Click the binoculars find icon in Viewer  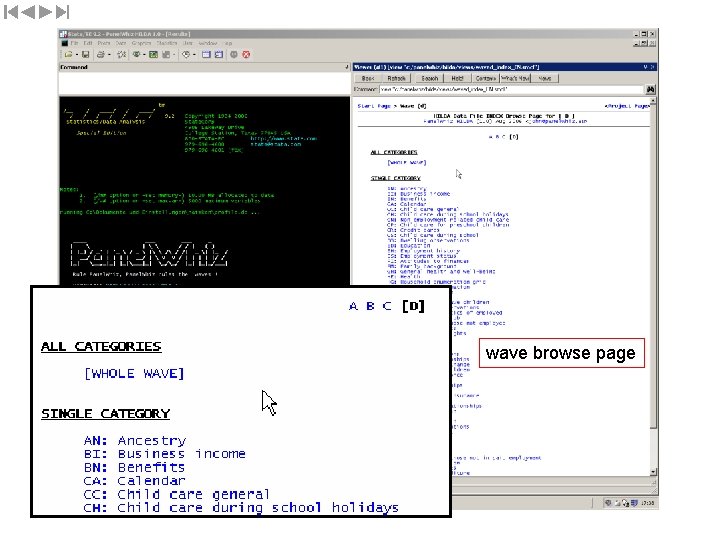(x=650, y=90)
